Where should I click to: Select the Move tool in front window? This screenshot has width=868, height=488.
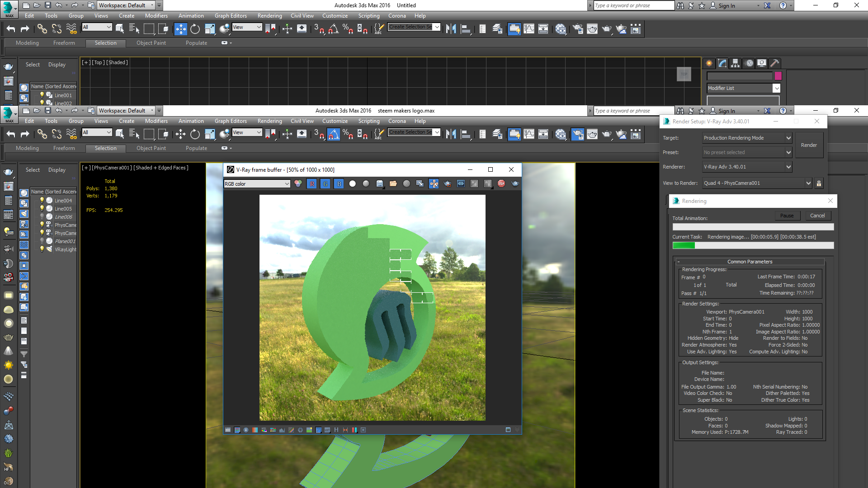pos(180,134)
